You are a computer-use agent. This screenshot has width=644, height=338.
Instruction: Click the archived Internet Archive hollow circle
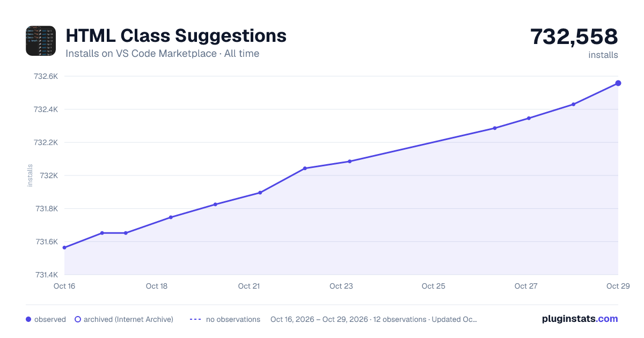coord(77,319)
